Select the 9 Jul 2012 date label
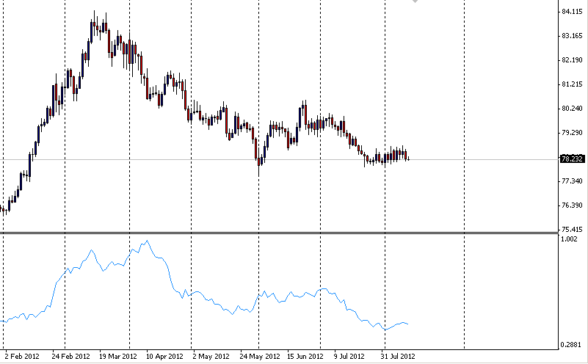Screen dimensions: 588x364 [x=349, y=356]
